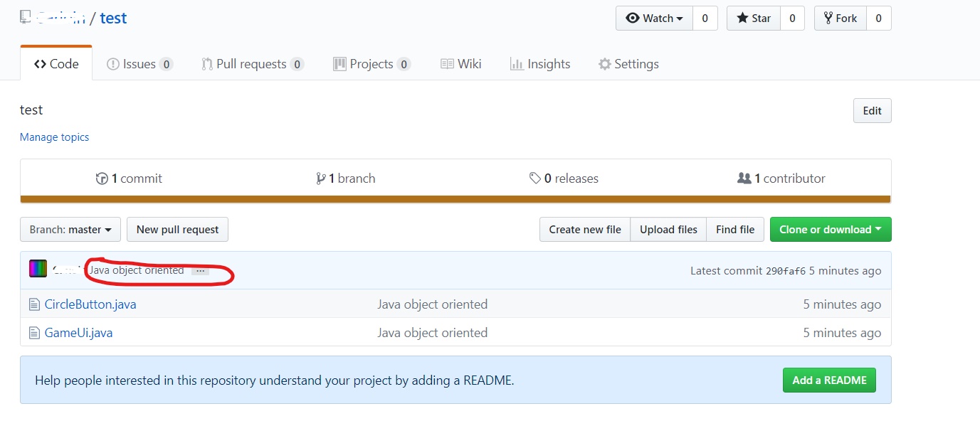The width and height of the screenshot is (980, 421).
Task: Fork the test repository
Action: [x=841, y=18]
